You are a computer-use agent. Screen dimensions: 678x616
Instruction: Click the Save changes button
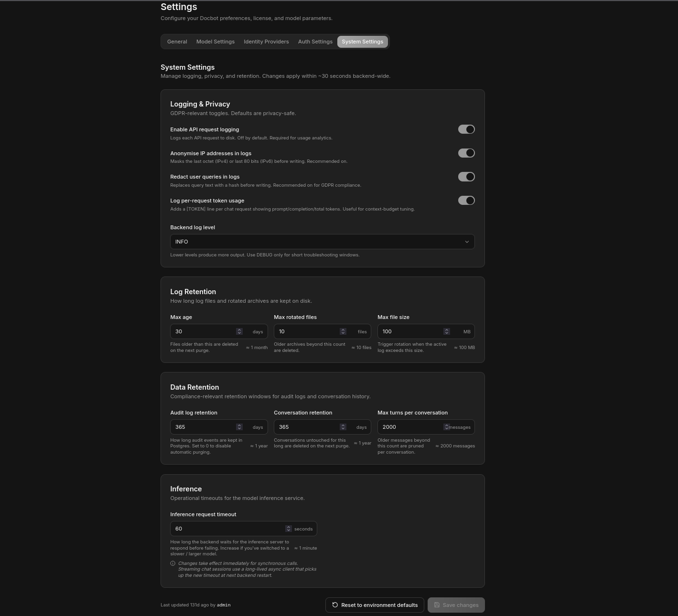[456, 605]
